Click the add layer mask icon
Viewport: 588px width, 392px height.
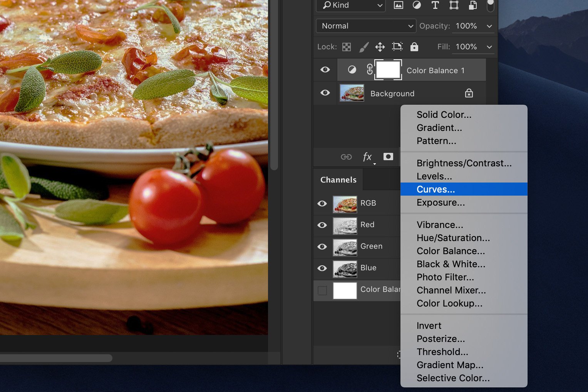click(388, 157)
